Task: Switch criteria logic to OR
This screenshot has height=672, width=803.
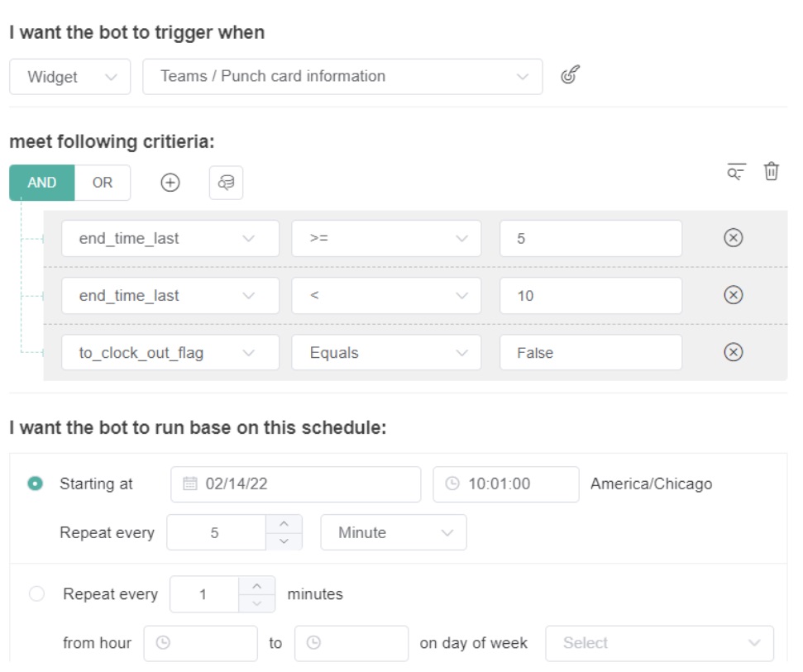Action: pyautogui.click(x=103, y=183)
